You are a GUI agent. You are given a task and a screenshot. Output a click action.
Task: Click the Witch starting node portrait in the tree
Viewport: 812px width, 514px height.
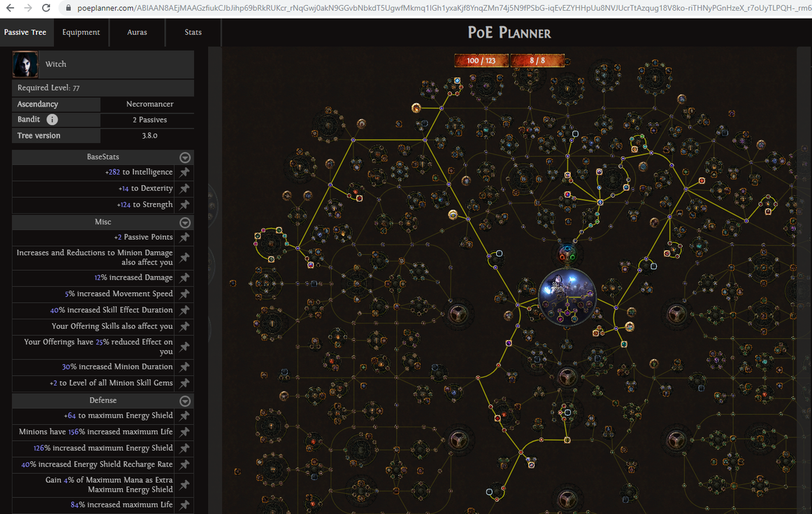[x=567, y=297]
